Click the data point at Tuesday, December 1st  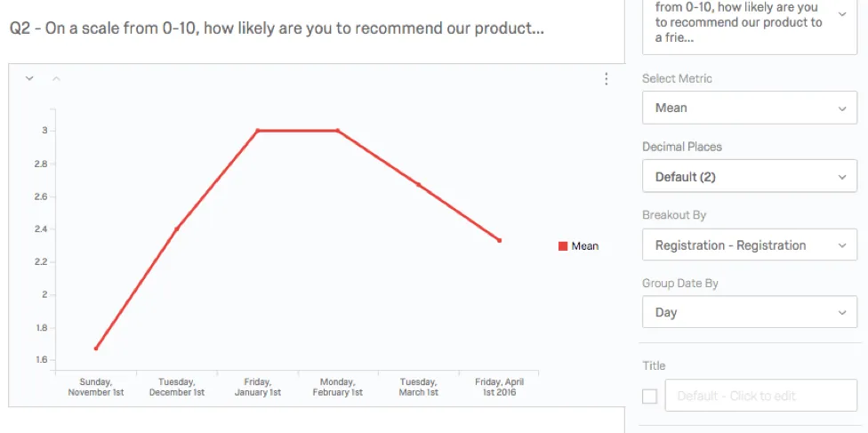176,229
